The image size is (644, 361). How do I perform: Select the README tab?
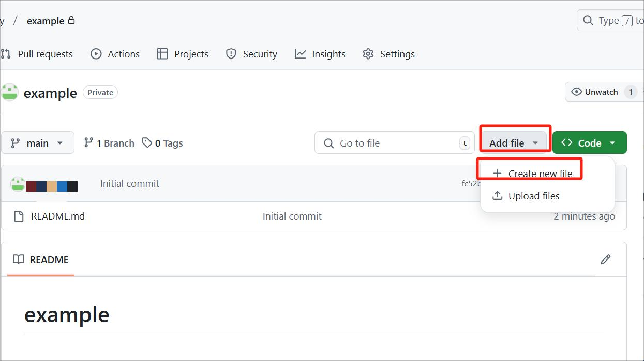point(41,259)
